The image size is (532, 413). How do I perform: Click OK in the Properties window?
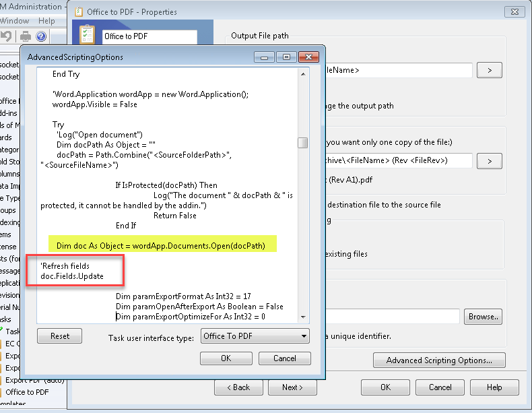385,387
